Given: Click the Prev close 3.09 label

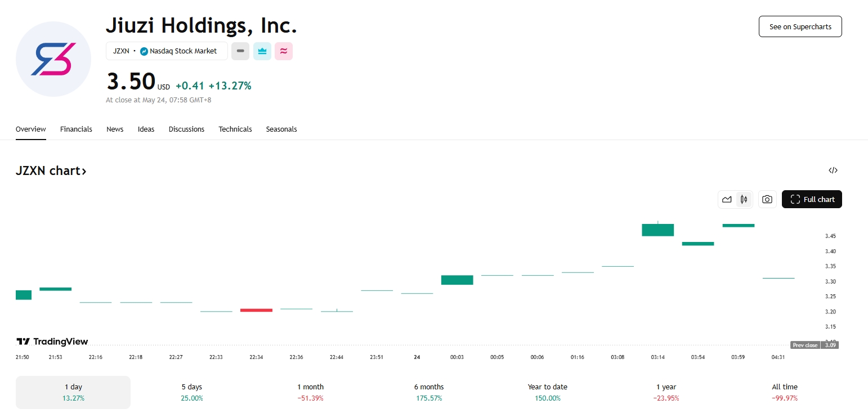Looking at the screenshot, I should pos(815,345).
